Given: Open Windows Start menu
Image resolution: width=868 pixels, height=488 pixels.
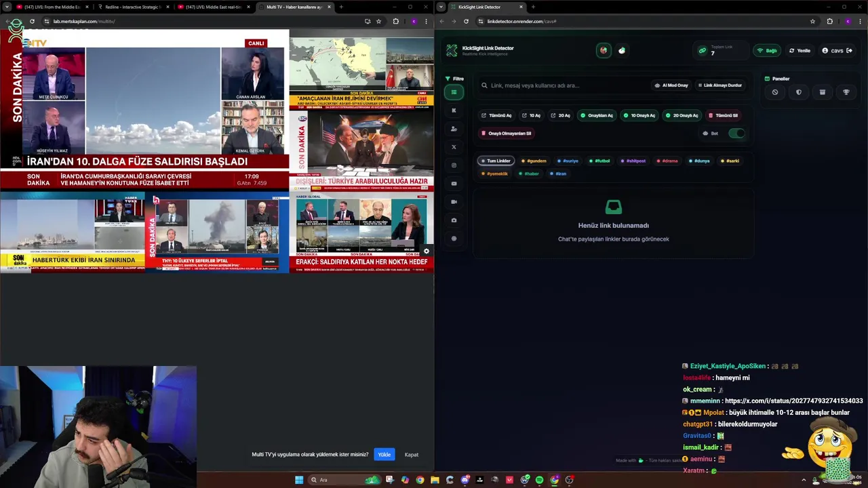Looking at the screenshot, I should click(x=299, y=480).
